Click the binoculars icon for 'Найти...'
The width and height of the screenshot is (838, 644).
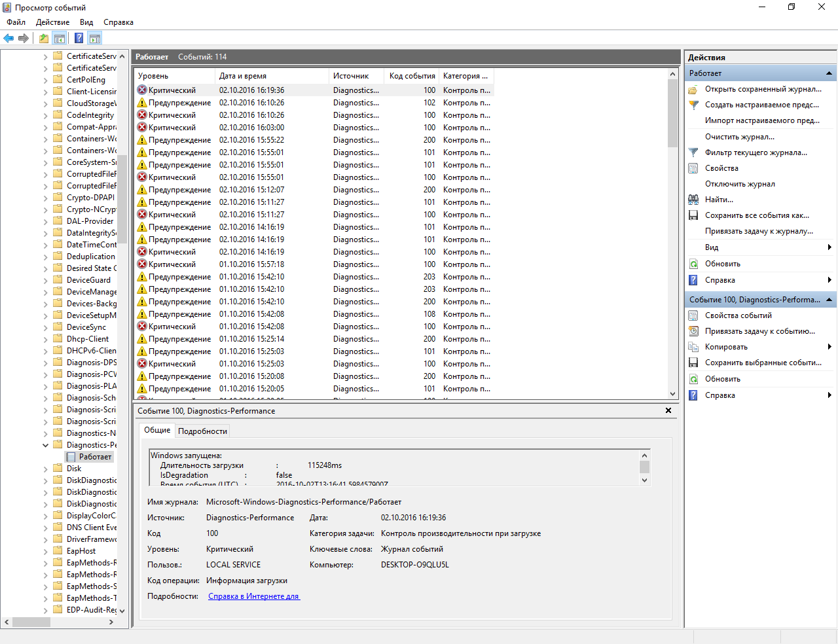point(693,200)
